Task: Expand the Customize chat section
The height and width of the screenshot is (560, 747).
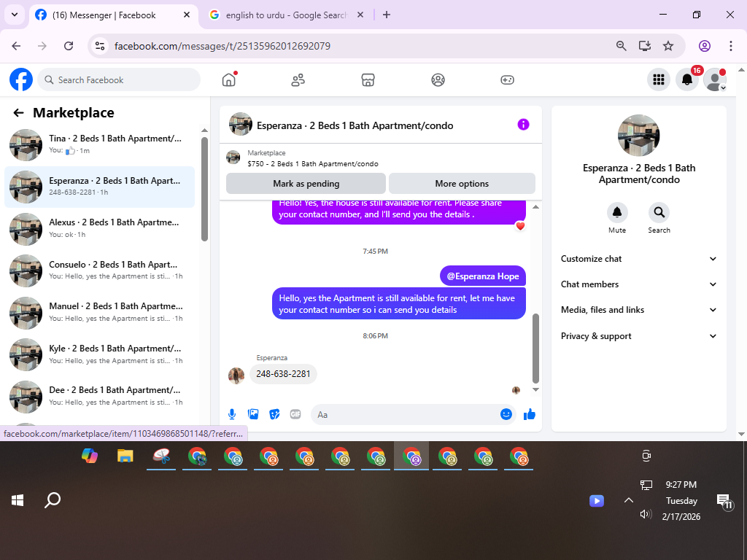Action: click(638, 259)
